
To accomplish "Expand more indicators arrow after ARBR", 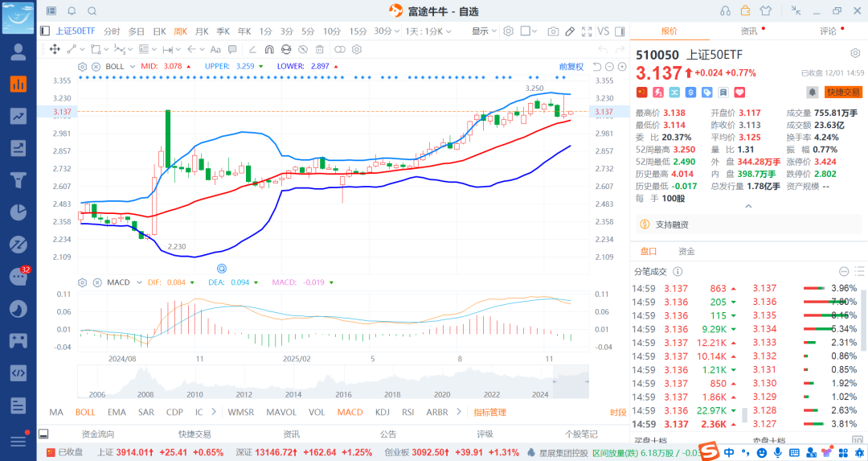I will click(x=459, y=412).
